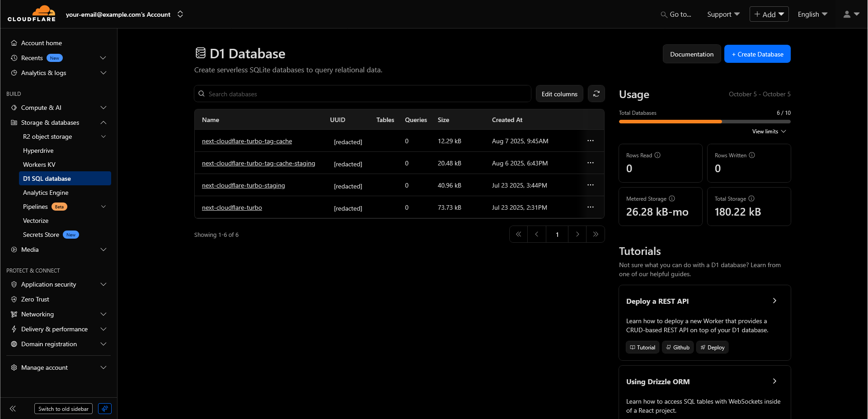Click the Account home house icon
Screen dimensions: 868x419
(x=14, y=43)
